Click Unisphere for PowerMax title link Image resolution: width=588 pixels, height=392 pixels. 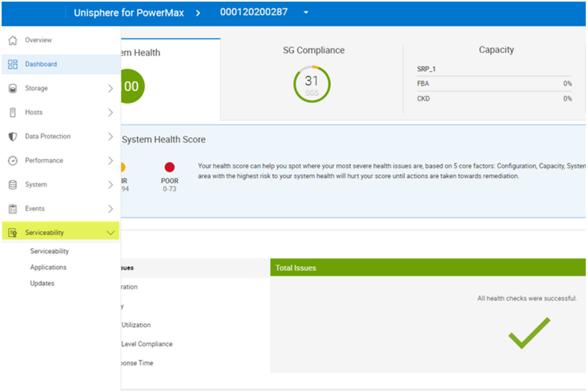[x=129, y=13]
